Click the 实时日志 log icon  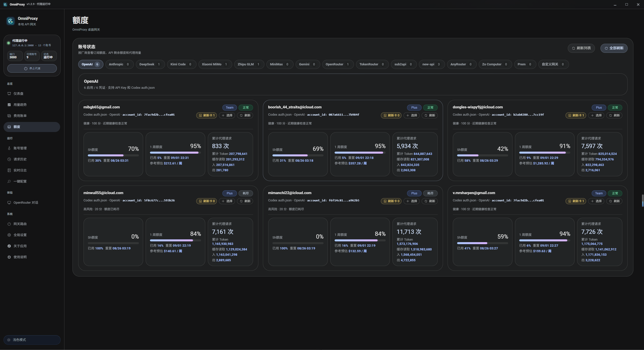click(x=9, y=170)
